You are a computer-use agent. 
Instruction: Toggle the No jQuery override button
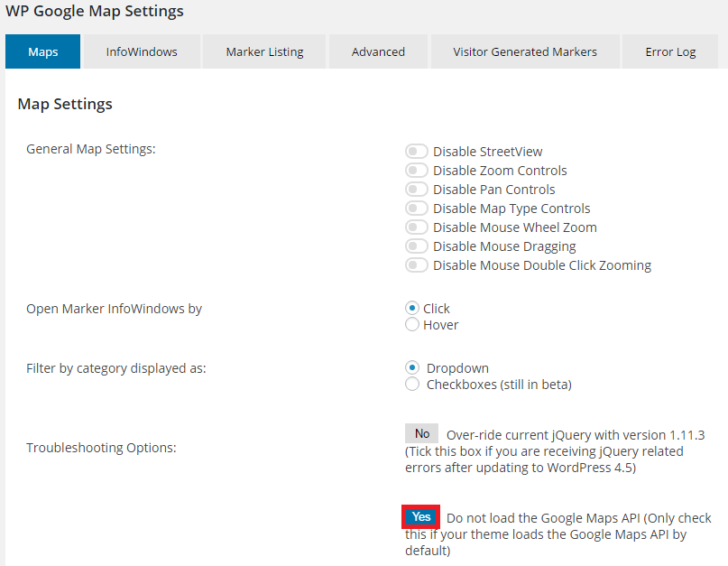click(x=421, y=433)
